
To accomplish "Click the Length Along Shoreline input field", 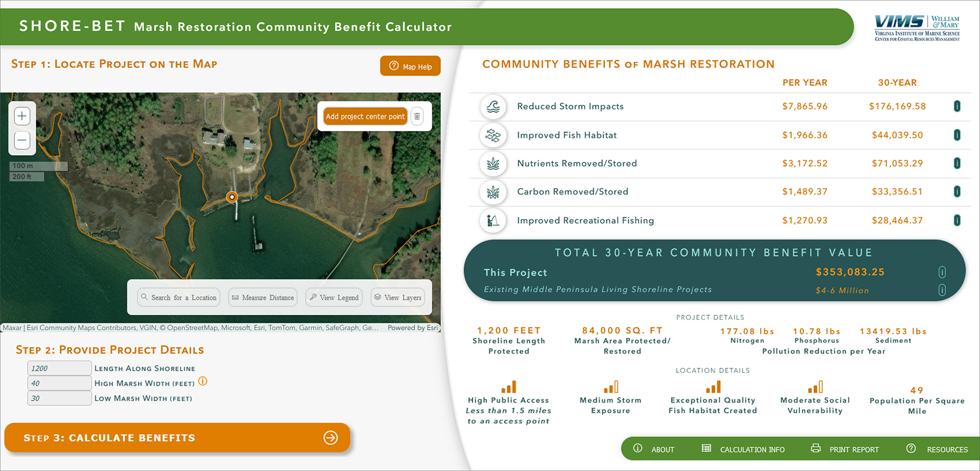I will tap(59, 368).
